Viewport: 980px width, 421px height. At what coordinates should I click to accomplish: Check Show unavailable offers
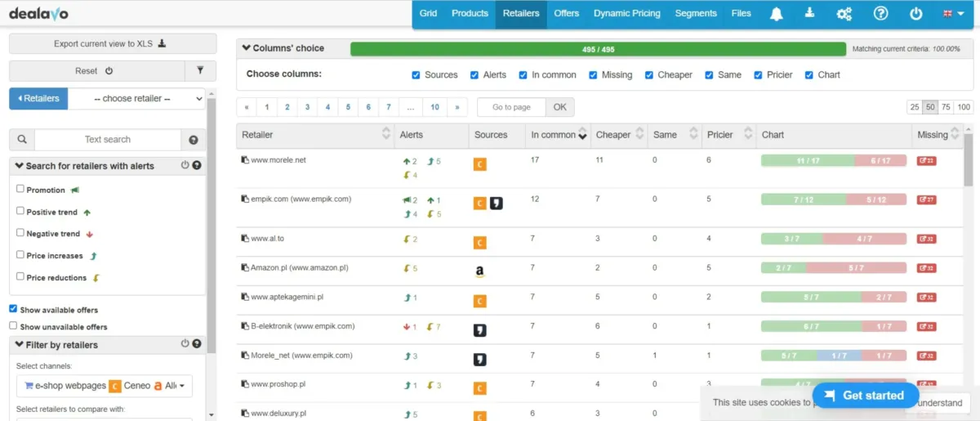(13, 325)
